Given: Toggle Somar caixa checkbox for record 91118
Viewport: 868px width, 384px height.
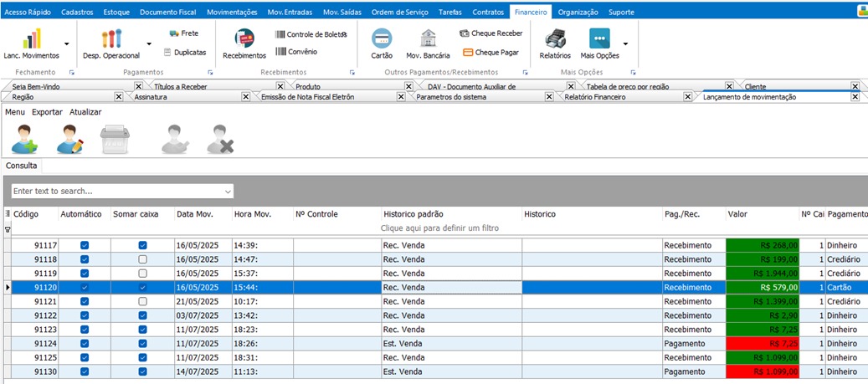Looking at the screenshot, I should (142, 259).
